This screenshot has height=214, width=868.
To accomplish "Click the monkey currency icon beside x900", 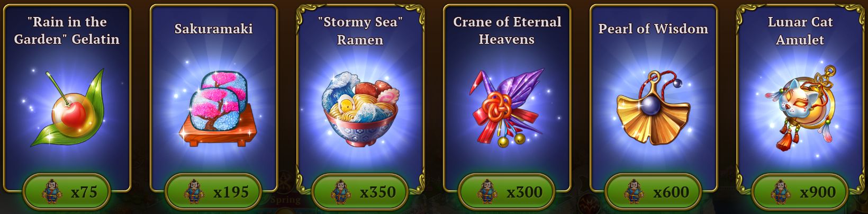I will (780, 191).
